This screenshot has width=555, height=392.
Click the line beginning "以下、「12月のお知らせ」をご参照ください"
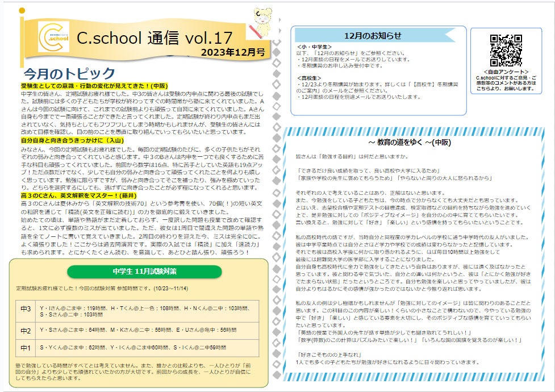point(350,53)
